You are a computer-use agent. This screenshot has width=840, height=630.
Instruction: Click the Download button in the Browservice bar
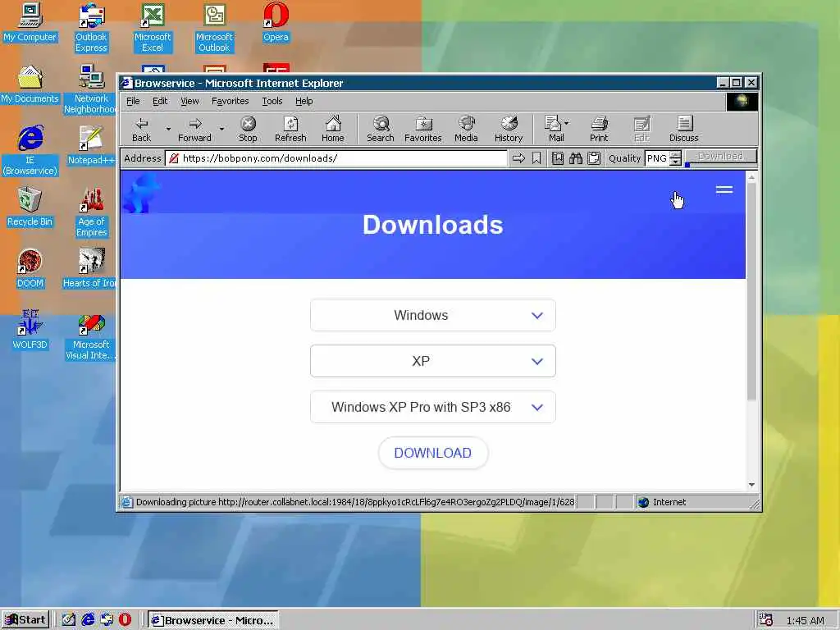coord(720,157)
